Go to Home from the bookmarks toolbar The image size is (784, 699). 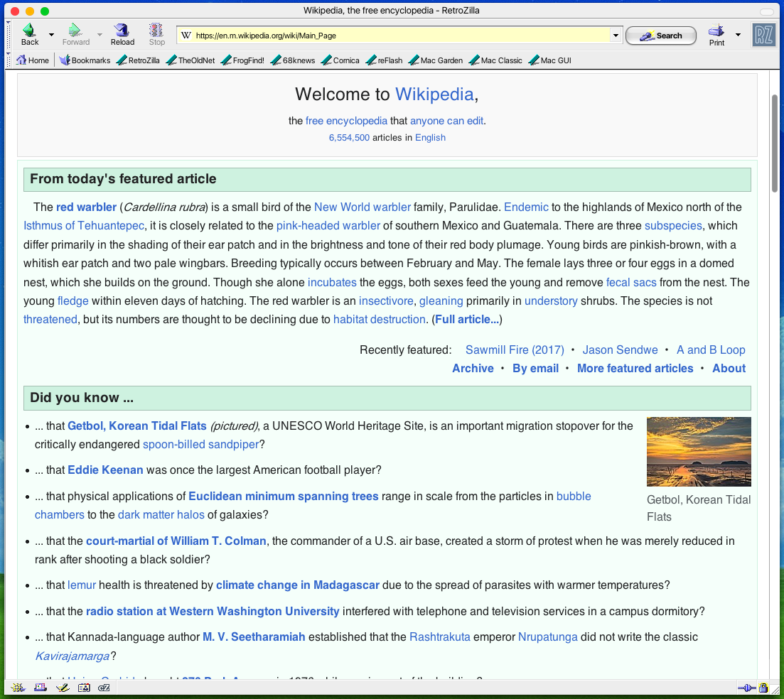coord(33,60)
